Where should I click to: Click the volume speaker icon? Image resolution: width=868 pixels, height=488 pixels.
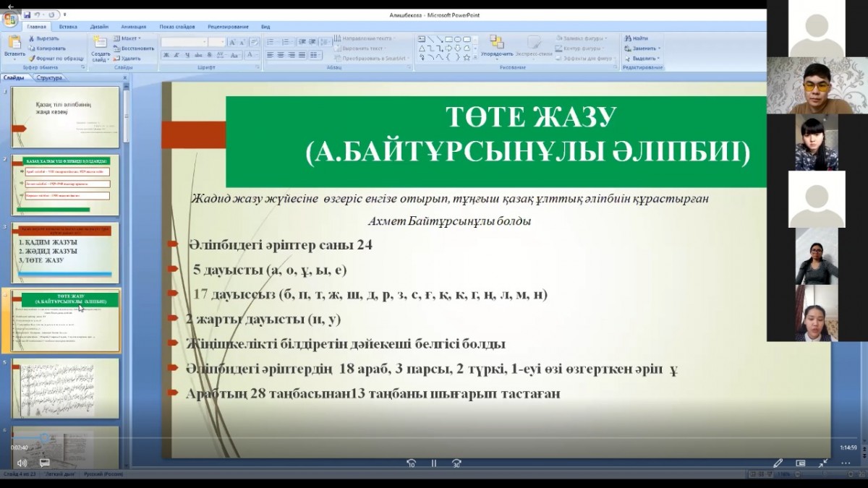tap(21, 463)
